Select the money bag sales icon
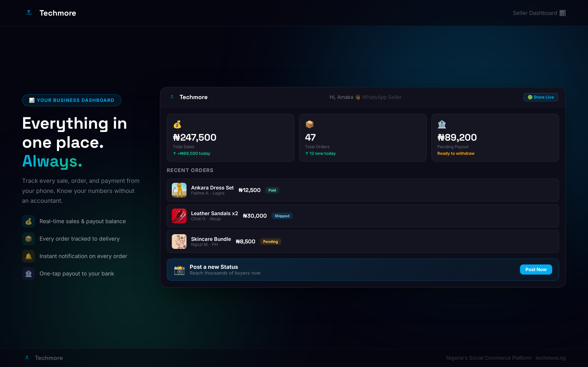This screenshot has height=367, width=588. (x=177, y=124)
